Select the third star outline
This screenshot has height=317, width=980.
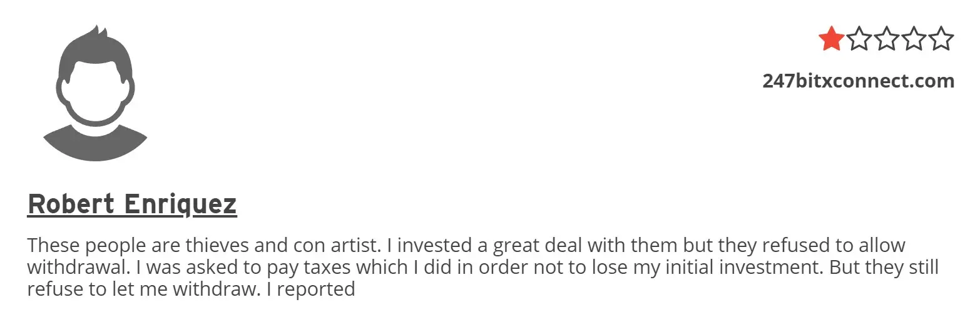tap(886, 39)
